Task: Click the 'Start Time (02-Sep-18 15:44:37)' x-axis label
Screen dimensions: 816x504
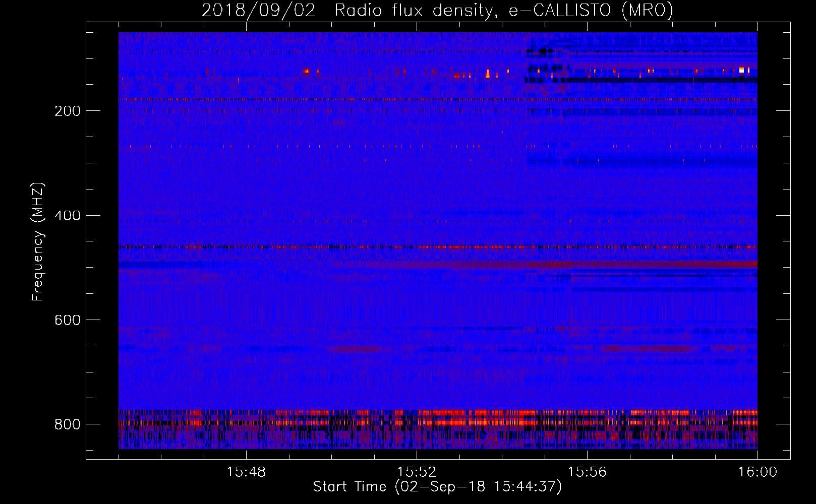Action: point(437,487)
